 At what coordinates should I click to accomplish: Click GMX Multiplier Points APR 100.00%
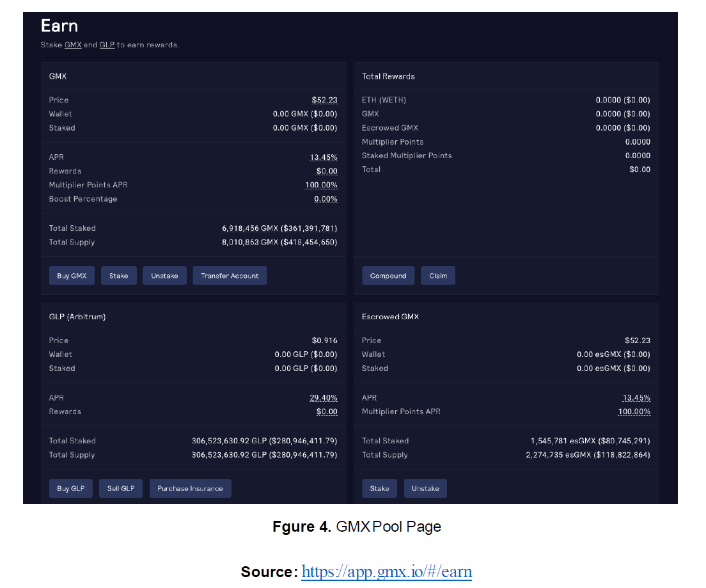321,185
